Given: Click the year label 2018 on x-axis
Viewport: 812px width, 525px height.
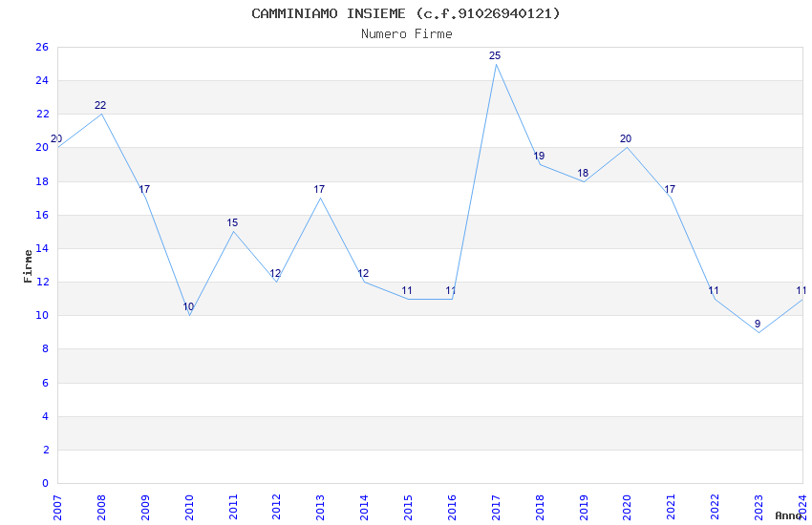Looking at the screenshot, I should [540, 508].
